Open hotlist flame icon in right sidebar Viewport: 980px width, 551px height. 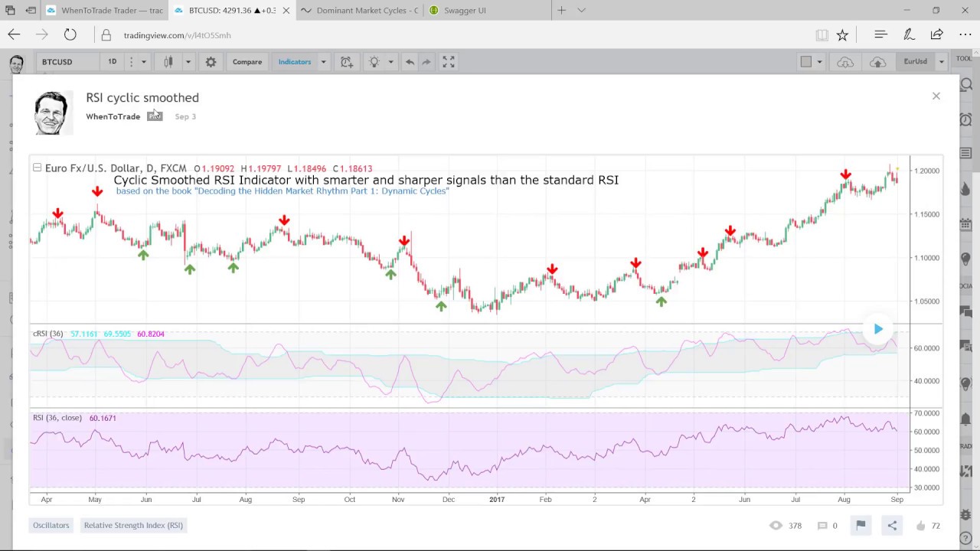[965, 189]
